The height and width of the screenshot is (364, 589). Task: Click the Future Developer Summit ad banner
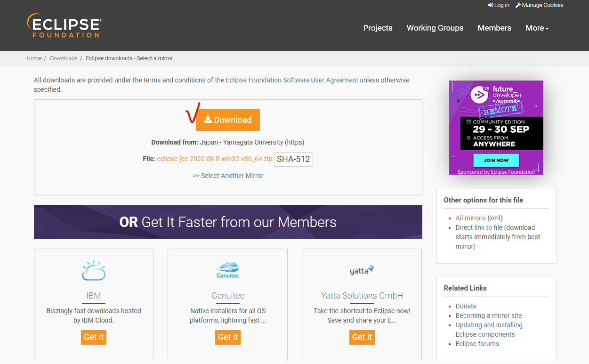click(x=496, y=128)
